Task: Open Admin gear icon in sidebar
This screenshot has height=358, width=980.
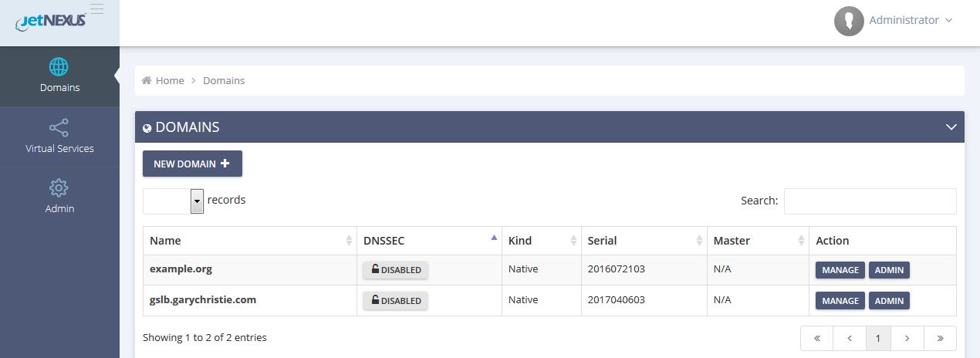Action: [x=59, y=187]
